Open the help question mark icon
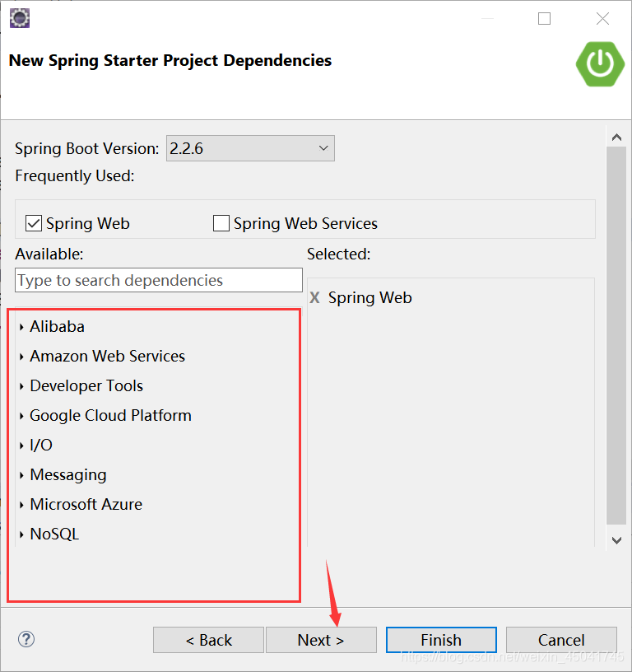 point(26,639)
